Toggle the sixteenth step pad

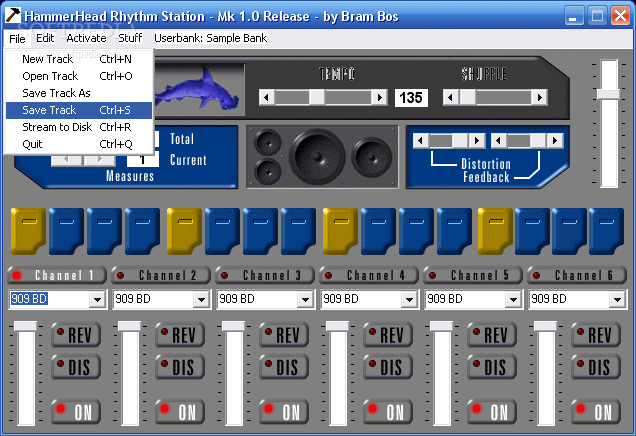(x=606, y=231)
